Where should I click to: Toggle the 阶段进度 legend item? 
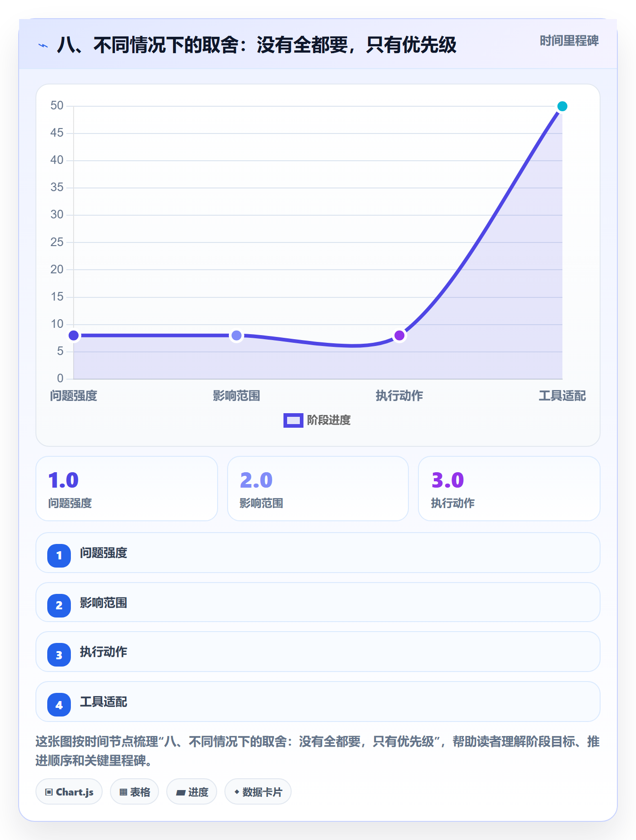317,420
